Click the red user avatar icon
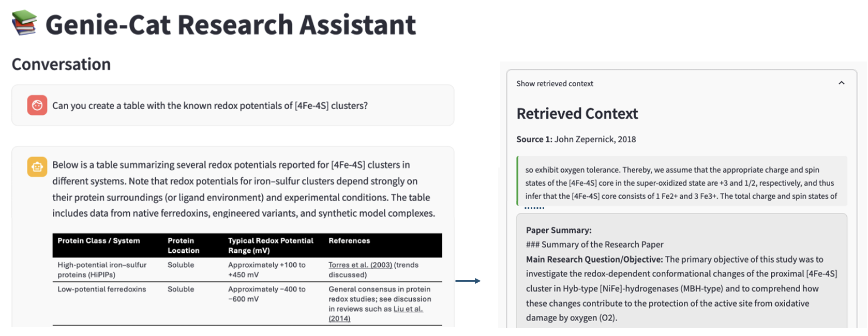 37,105
